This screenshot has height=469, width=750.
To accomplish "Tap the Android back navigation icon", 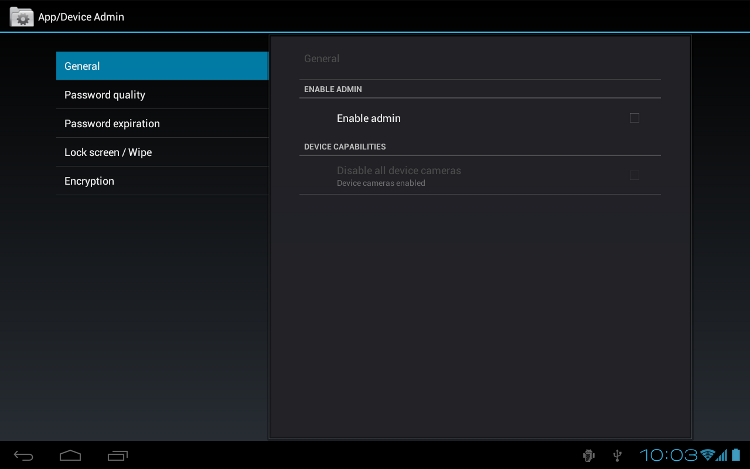I will [x=23, y=456].
